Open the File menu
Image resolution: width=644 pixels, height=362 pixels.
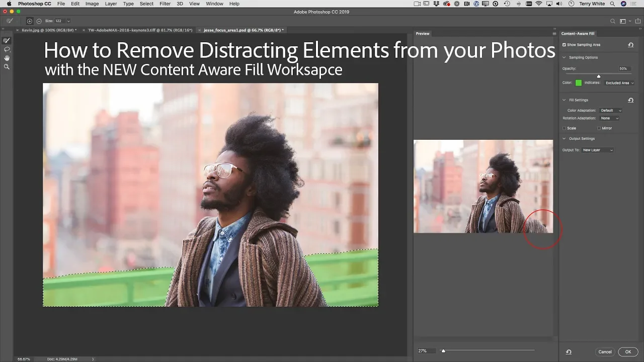61,4
